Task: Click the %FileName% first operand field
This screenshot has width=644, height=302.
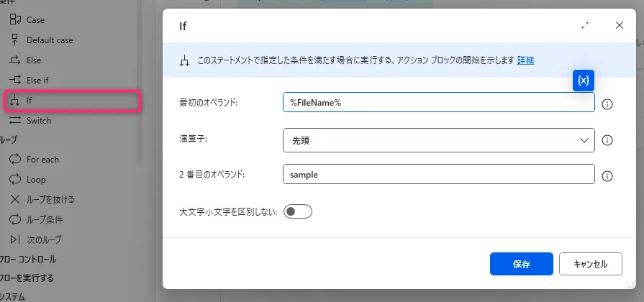Action: pos(439,103)
